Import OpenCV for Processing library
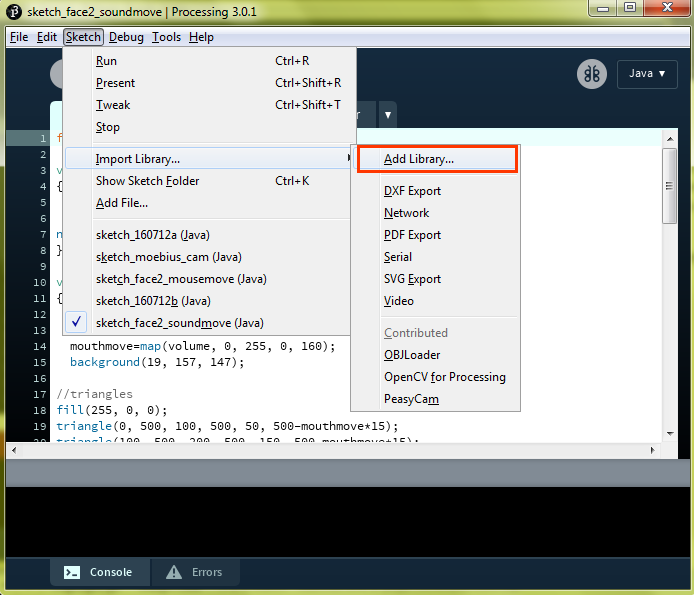The image size is (694, 595). coord(436,377)
